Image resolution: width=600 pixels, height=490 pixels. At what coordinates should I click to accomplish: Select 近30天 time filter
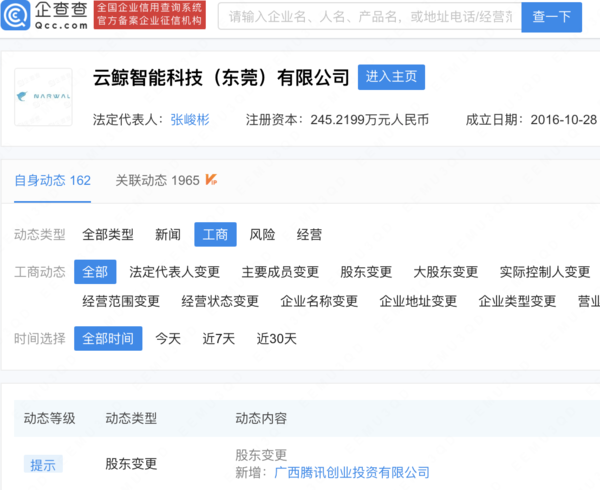coord(276,339)
